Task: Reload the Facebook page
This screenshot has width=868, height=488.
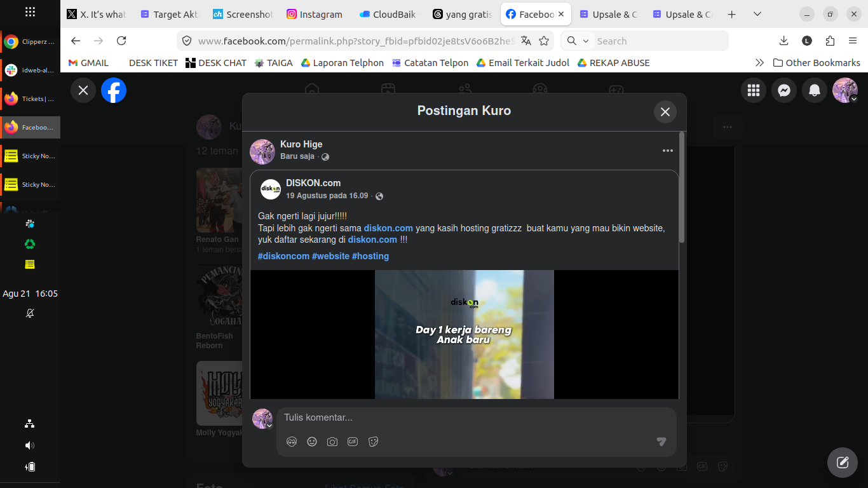Action: pos(121,41)
